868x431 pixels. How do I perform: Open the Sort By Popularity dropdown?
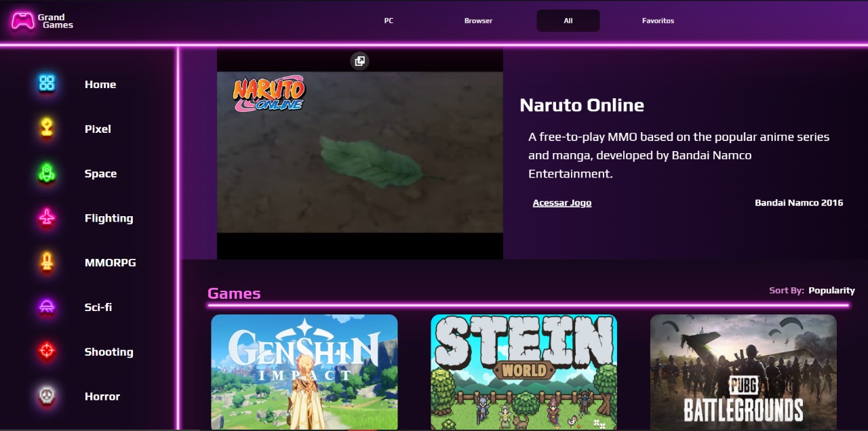click(x=812, y=290)
